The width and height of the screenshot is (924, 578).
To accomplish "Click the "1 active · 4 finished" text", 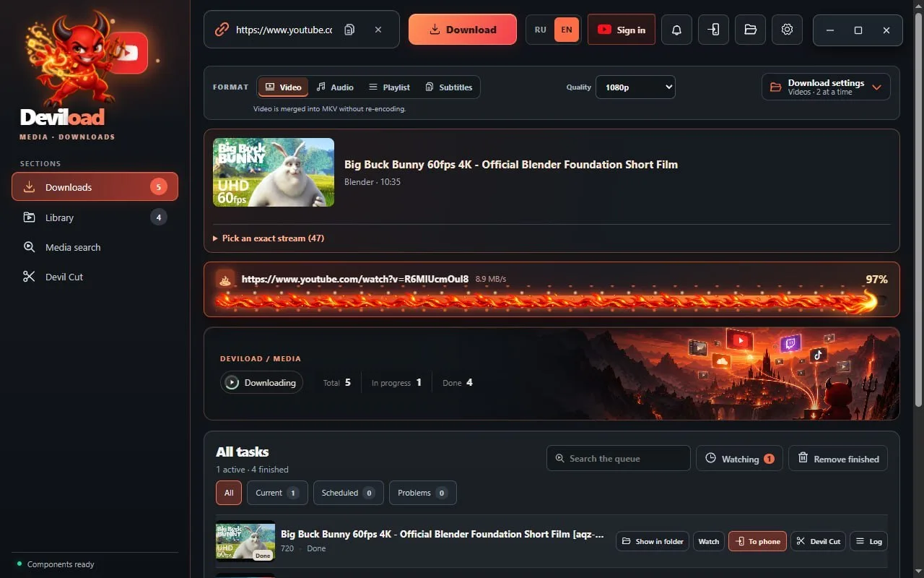I will point(252,470).
